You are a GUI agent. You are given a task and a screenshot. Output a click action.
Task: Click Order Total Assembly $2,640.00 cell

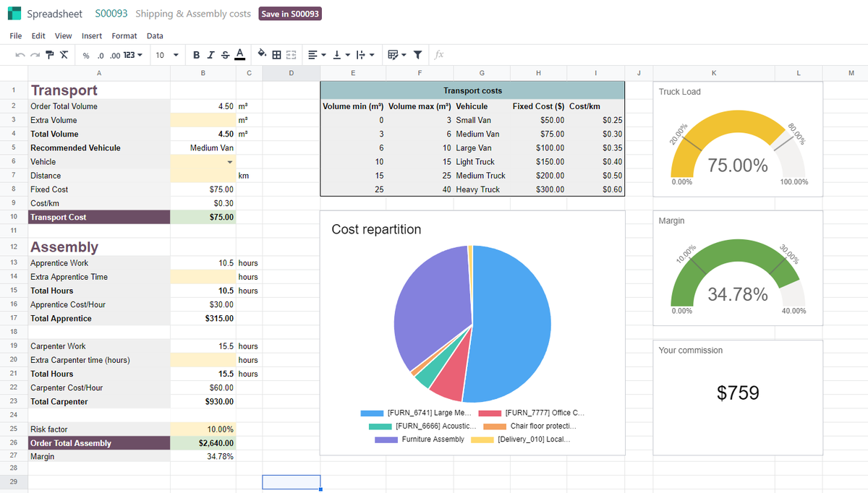(x=203, y=443)
